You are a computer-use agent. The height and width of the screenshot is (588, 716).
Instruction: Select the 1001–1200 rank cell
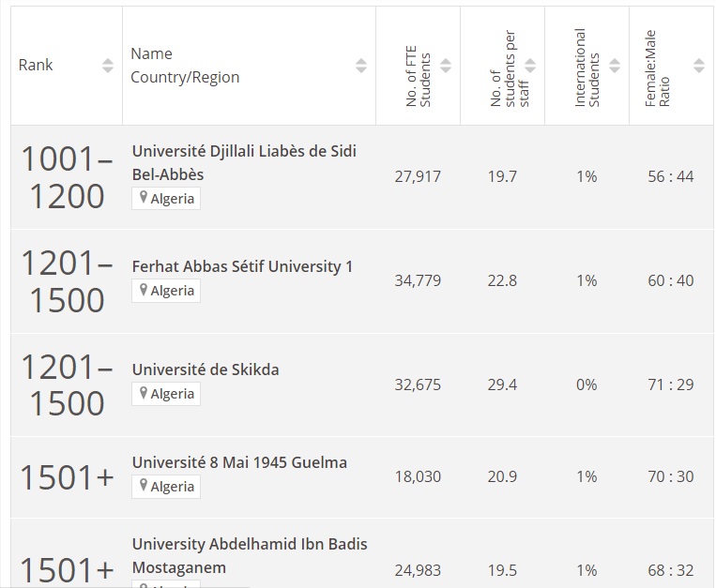[67, 177]
